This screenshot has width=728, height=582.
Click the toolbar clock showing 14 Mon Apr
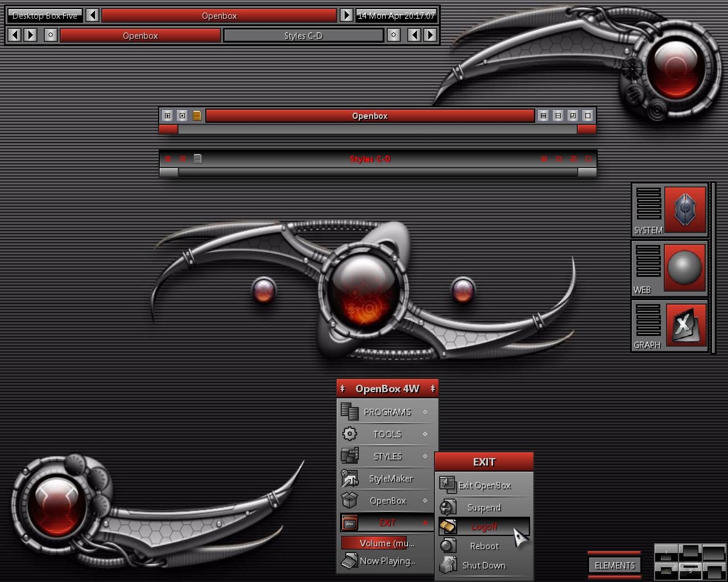[396, 15]
